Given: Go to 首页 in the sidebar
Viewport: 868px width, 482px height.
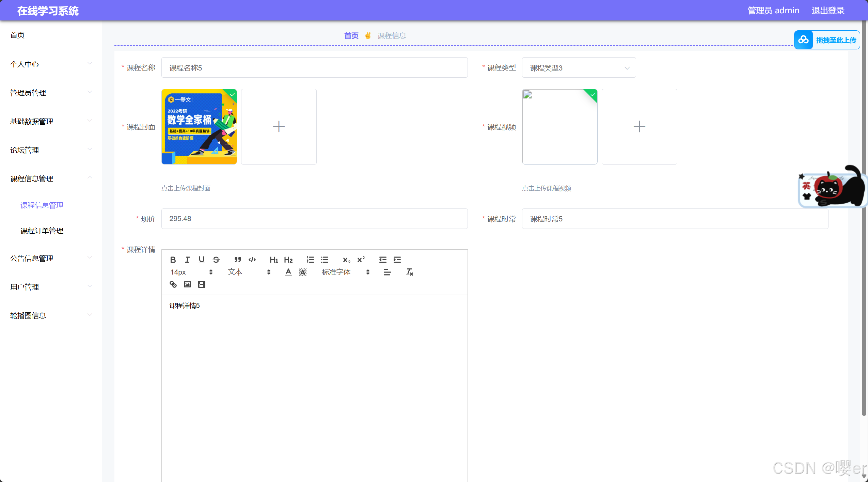Looking at the screenshot, I should click(x=17, y=35).
